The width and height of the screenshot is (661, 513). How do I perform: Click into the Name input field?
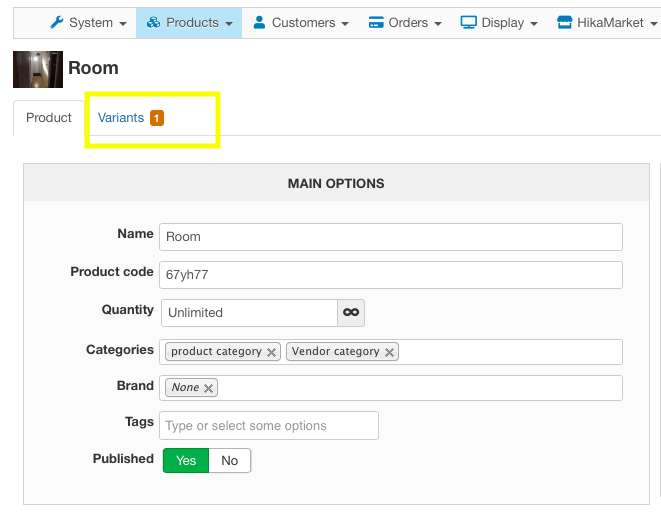click(x=390, y=237)
